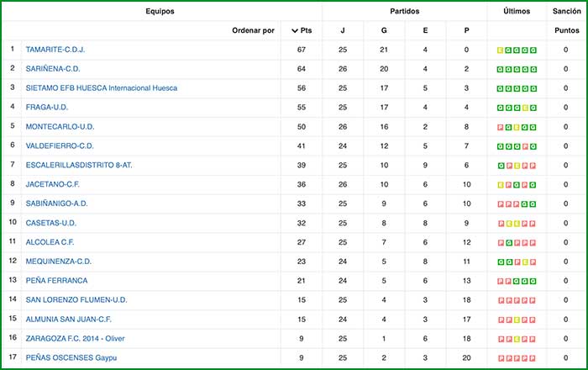Click the red P badge in MONTECARLO row
588x370 pixels.
[x=501, y=127]
